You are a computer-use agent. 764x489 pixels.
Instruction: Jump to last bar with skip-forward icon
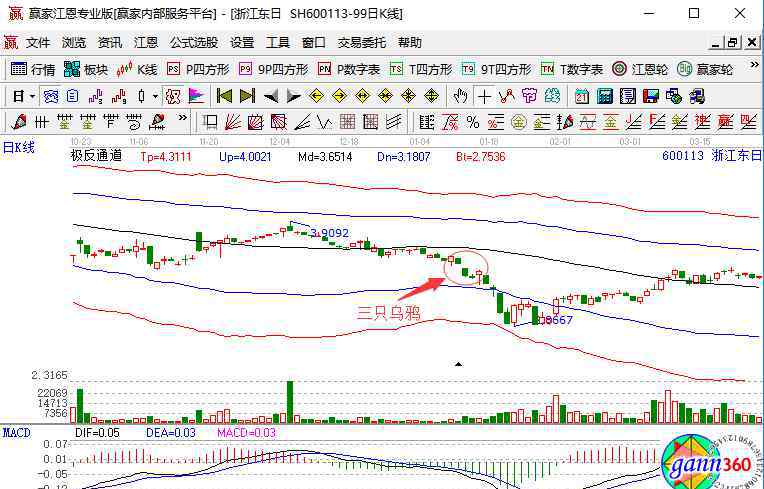248,96
